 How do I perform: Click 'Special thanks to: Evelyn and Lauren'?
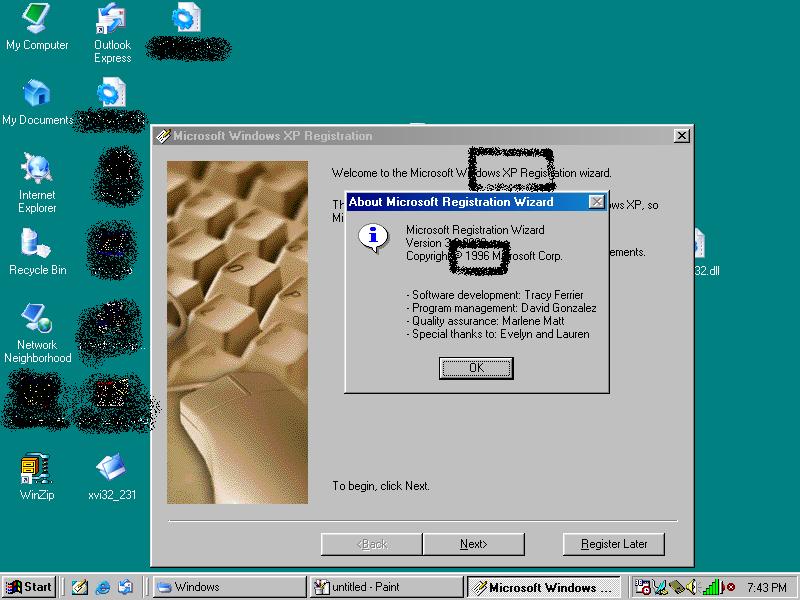pos(501,334)
